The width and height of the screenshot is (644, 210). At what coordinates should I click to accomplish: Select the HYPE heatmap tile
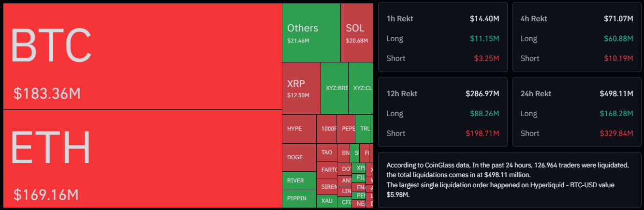pyautogui.click(x=299, y=129)
